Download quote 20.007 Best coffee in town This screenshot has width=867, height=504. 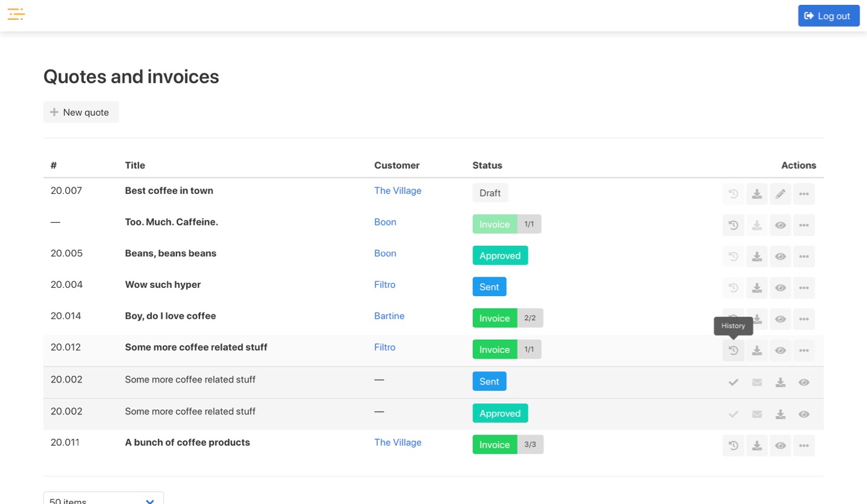tap(757, 194)
